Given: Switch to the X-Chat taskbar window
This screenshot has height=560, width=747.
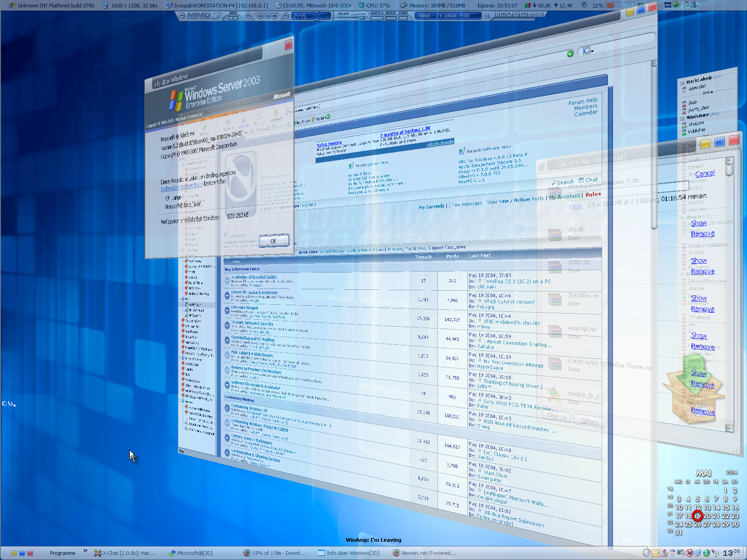Looking at the screenshot, I should tap(125, 553).
